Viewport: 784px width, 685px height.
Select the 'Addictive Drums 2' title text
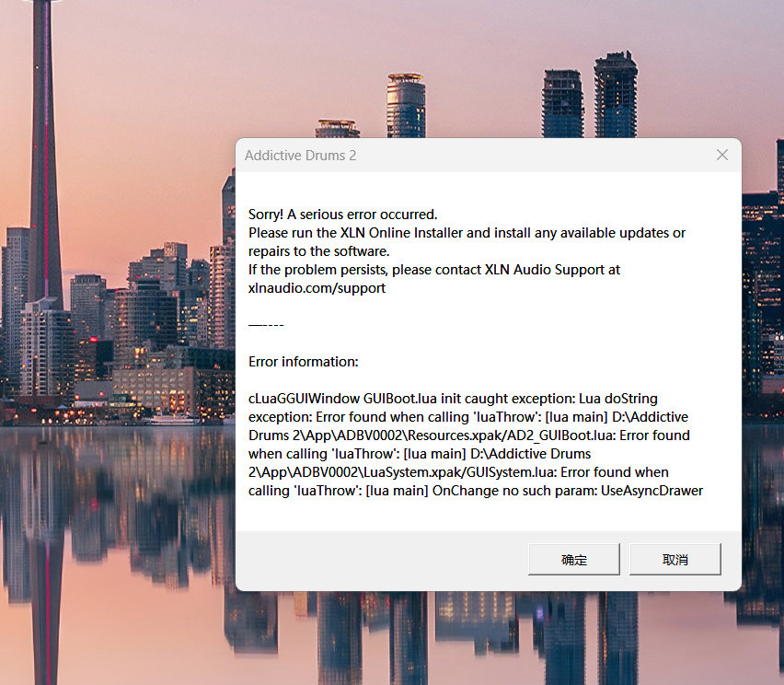[x=301, y=156]
